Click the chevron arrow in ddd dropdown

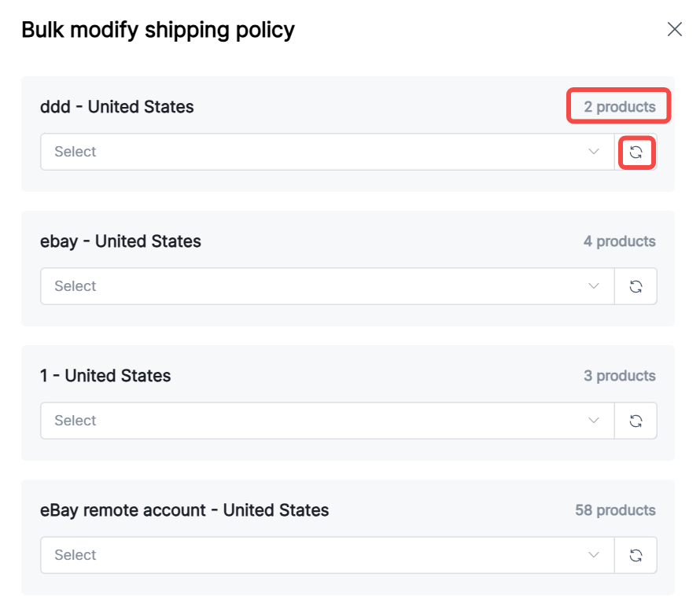tap(594, 152)
